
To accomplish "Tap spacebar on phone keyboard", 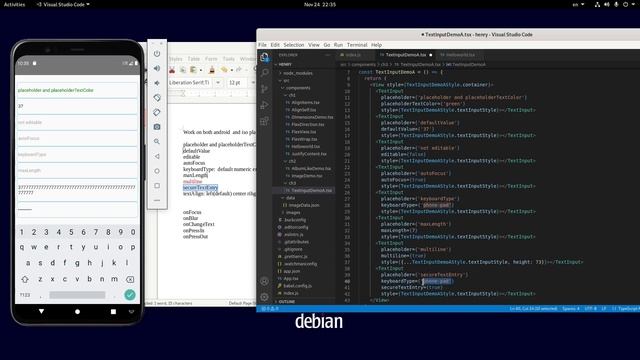I will tap(77, 295).
